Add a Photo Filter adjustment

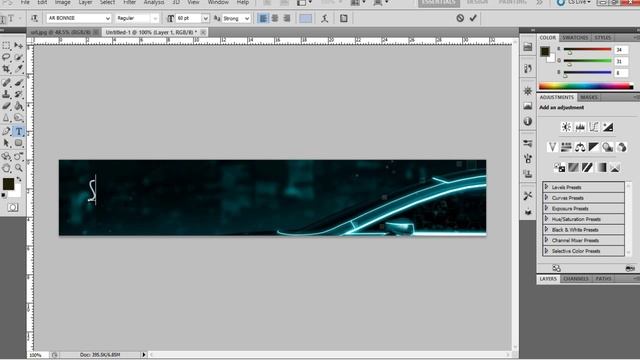pos(608,147)
